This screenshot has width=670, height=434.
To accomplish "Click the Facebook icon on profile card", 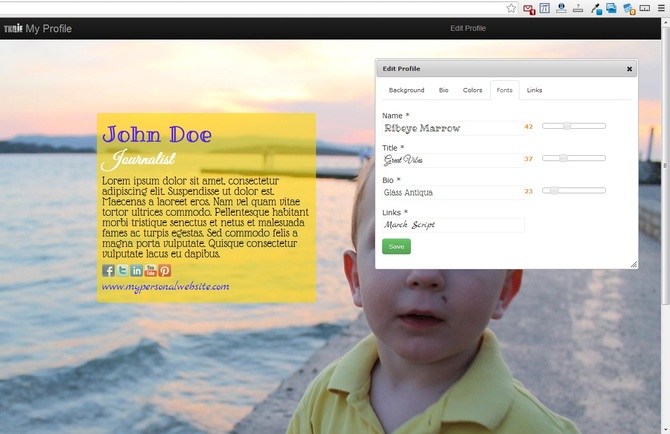I will point(108,270).
